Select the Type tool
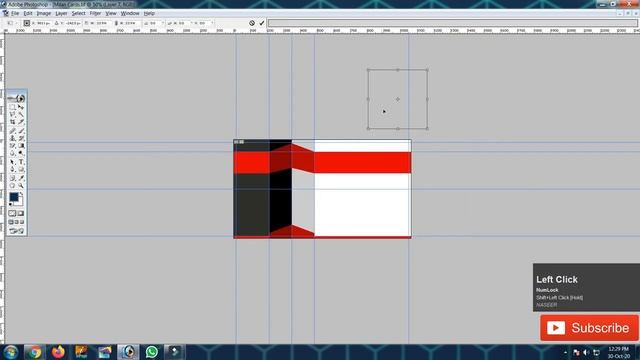 point(21,162)
